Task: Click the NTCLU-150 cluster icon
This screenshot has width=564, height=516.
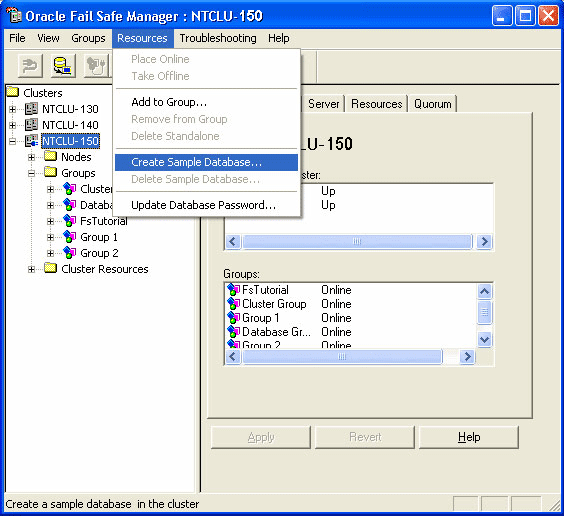Action: (x=31, y=141)
